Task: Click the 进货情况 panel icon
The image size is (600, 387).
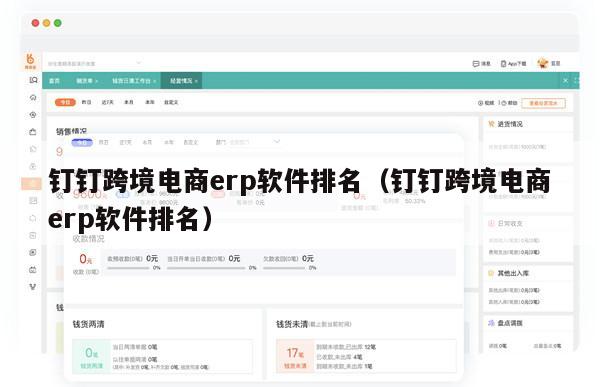Action: (x=491, y=124)
